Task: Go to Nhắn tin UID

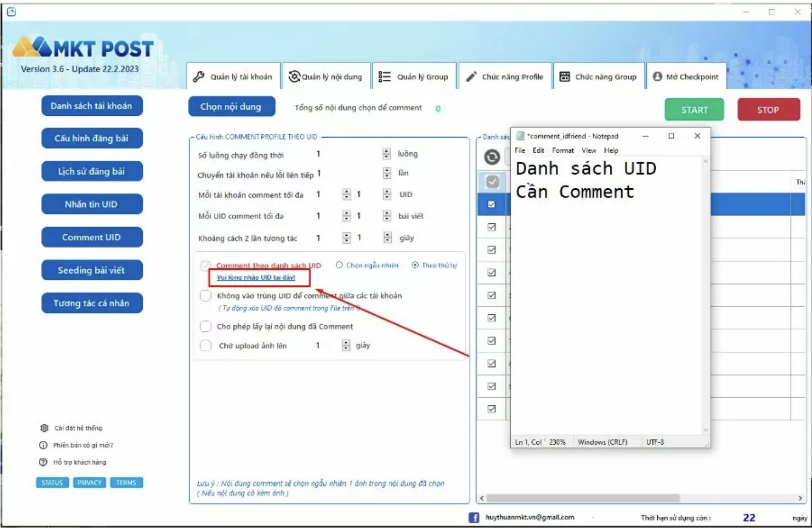Action: click(92, 204)
